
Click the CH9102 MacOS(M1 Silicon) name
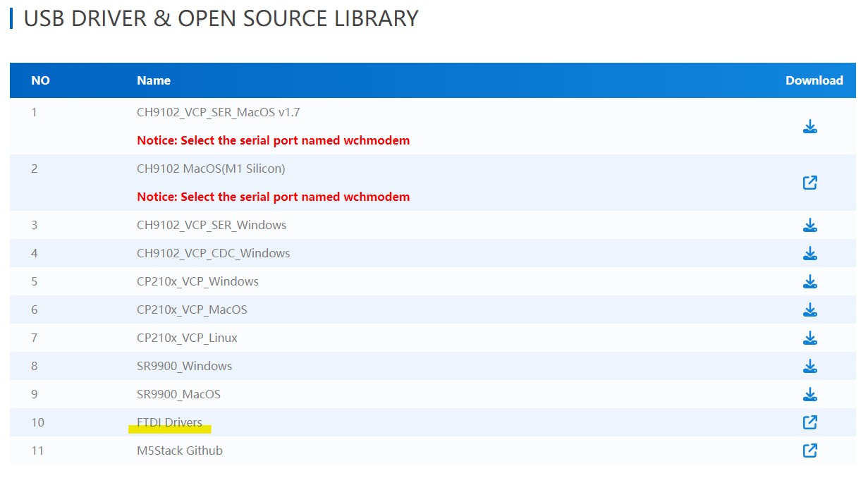point(211,168)
